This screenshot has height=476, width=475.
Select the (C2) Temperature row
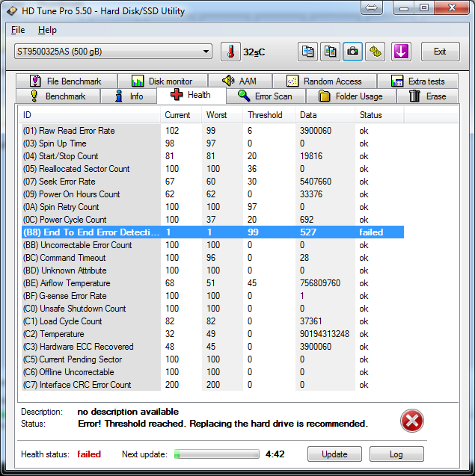(x=212, y=334)
